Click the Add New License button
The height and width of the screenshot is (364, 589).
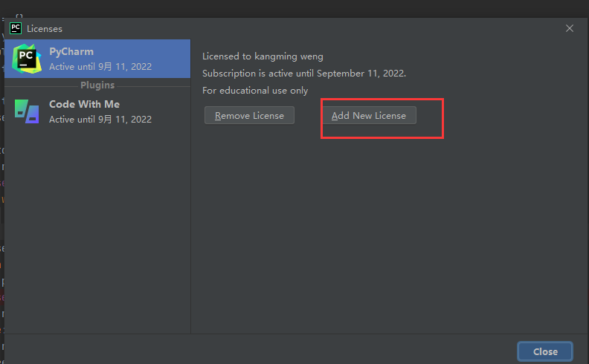tap(369, 115)
